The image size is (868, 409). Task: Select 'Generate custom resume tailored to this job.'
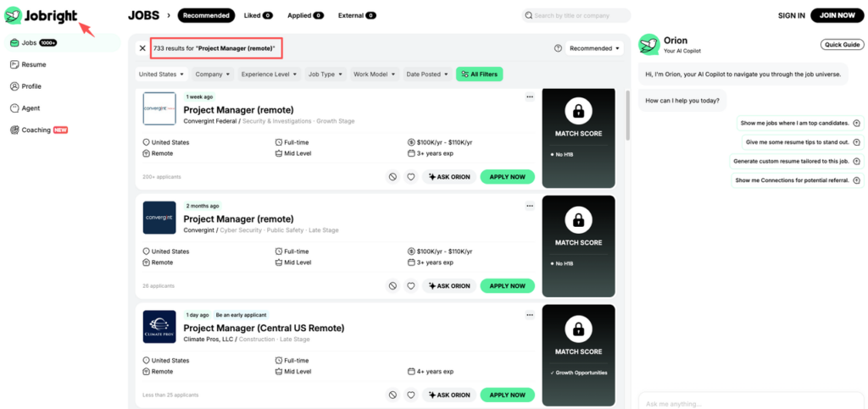point(797,162)
